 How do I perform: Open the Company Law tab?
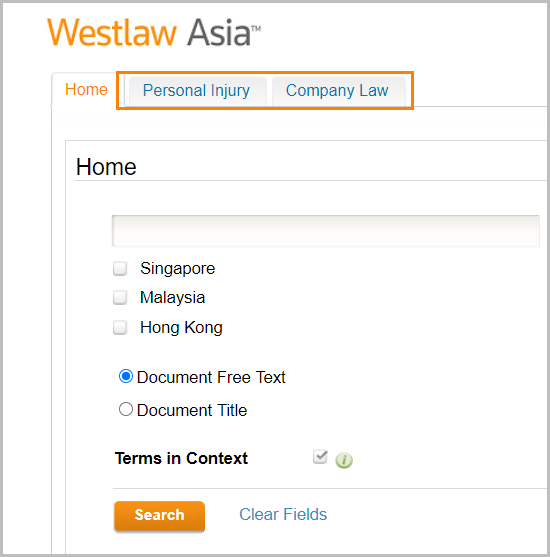click(x=338, y=91)
